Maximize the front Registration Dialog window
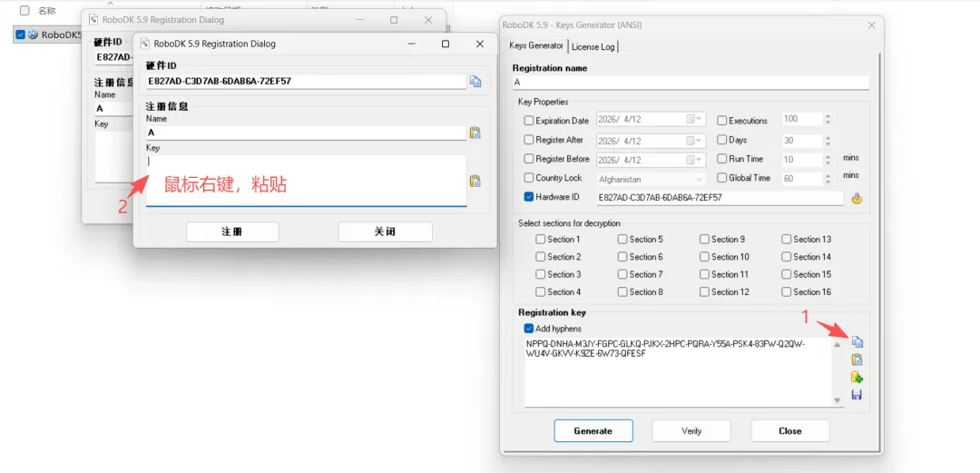This screenshot has width=980, height=473. coord(445,44)
